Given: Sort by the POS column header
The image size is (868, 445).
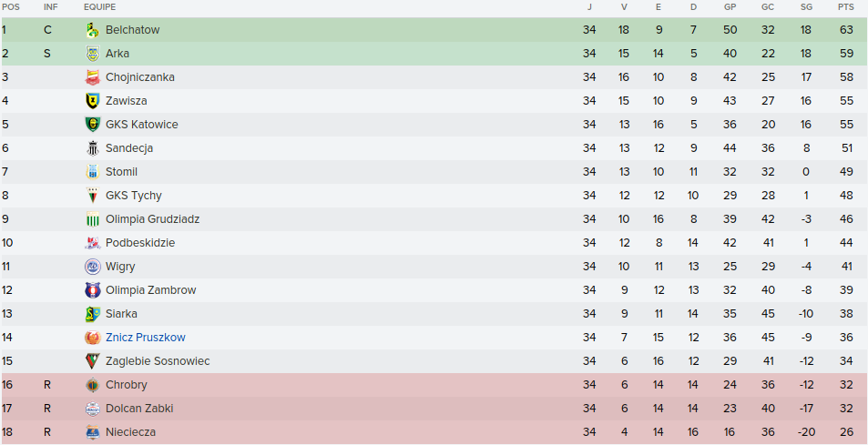Looking at the screenshot, I should point(10,7).
